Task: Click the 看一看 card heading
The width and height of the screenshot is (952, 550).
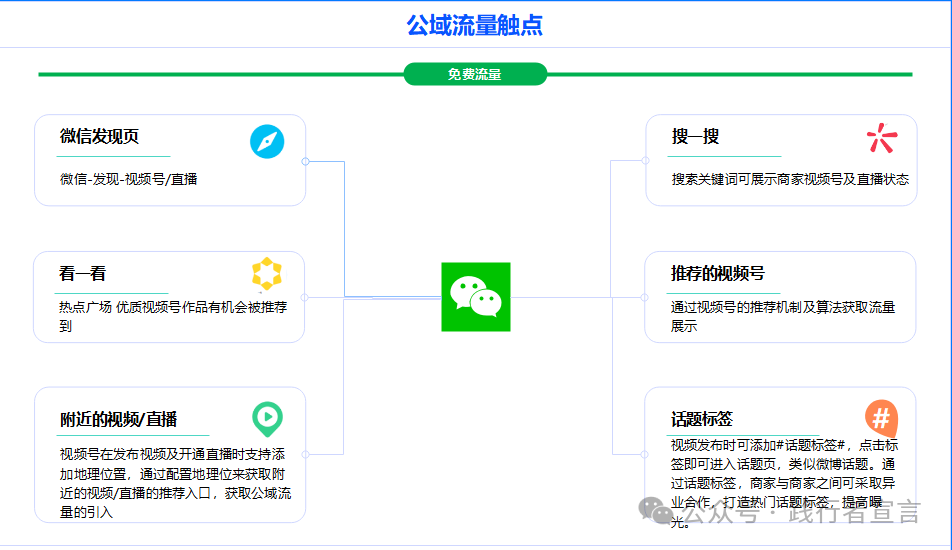Action: (x=83, y=273)
